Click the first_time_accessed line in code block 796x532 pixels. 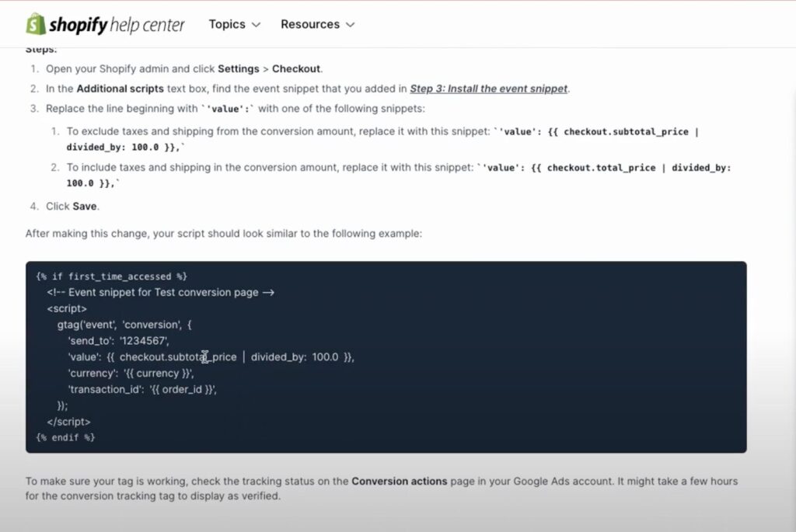tap(112, 276)
